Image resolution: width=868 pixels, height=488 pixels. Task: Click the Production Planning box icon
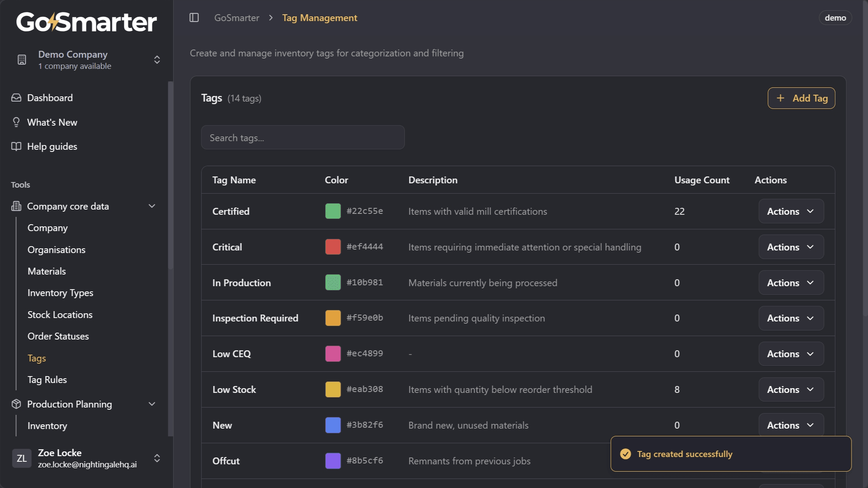16,404
